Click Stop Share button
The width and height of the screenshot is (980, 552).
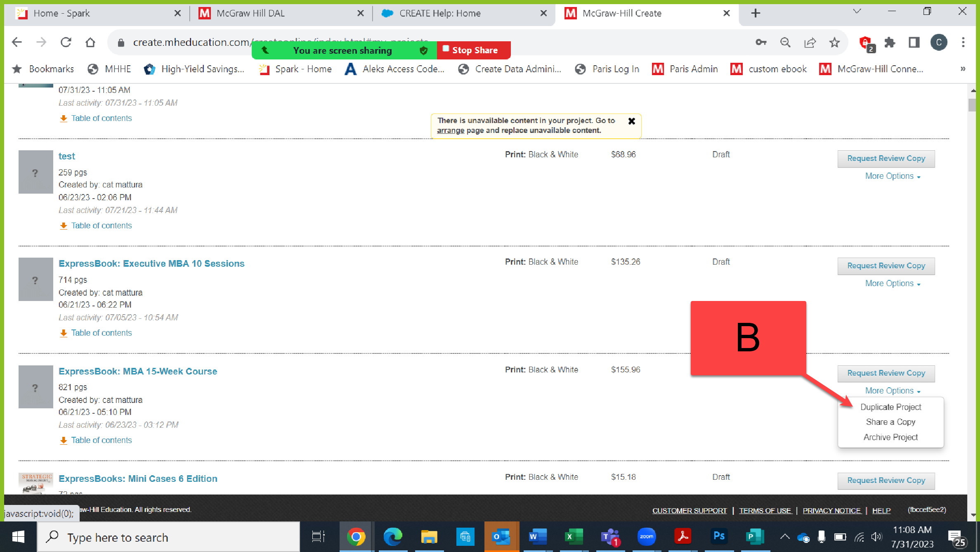(474, 50)
